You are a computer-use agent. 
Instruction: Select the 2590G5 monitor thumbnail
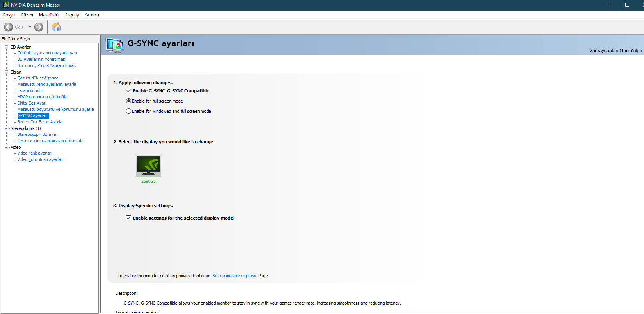(148, 166)
